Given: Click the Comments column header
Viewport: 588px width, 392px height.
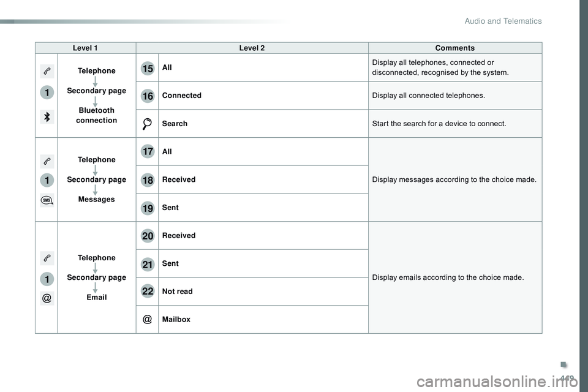Looking at the screenshot, I should [454, 48].
